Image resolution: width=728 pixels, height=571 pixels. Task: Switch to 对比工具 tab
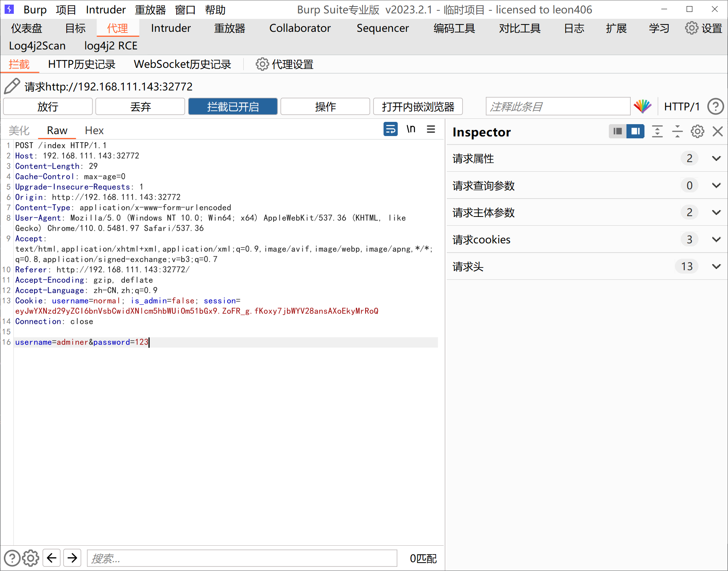click(520, 28)
